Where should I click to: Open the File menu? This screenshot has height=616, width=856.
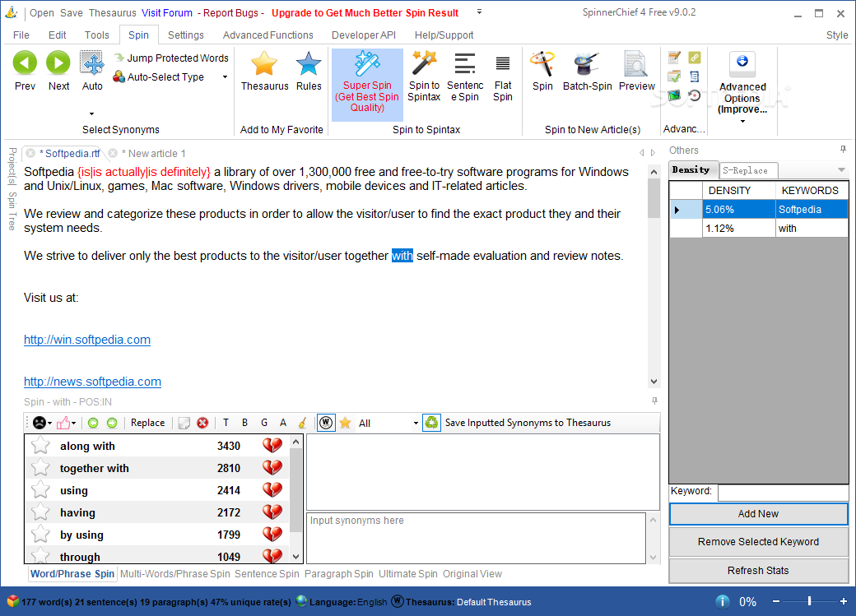pyautogui.click(x=21, y=35)
